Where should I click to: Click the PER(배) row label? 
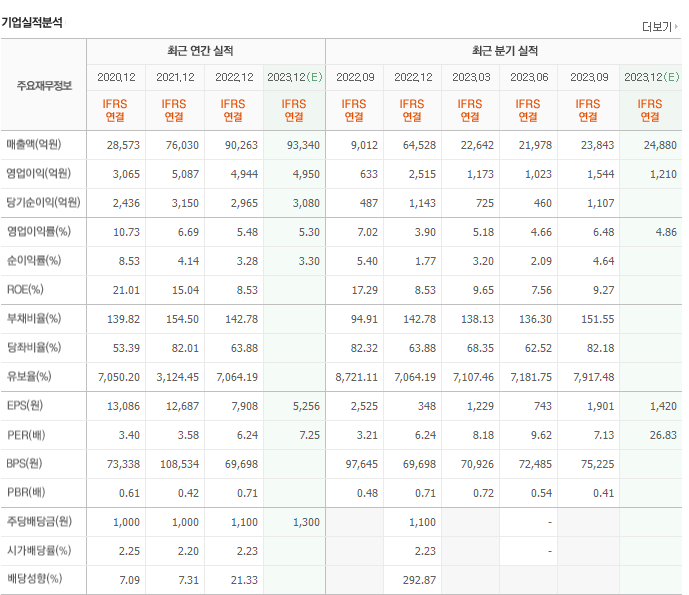(x=26, y=435)
